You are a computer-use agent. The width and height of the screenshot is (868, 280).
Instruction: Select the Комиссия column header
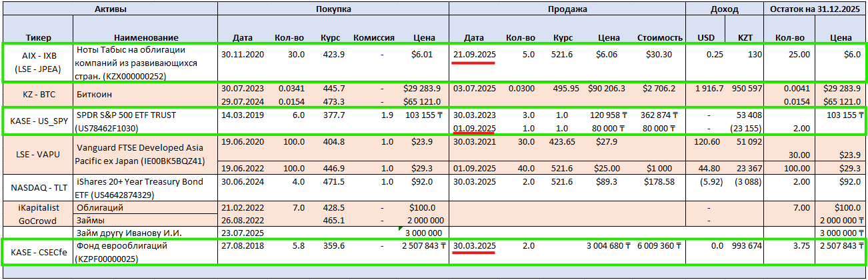coord(374,37)
